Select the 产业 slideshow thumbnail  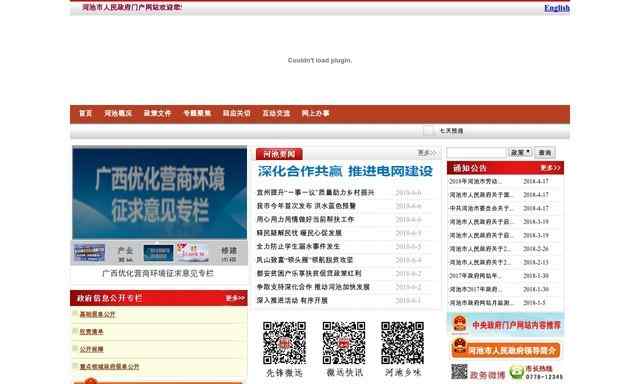click(125, 253)
